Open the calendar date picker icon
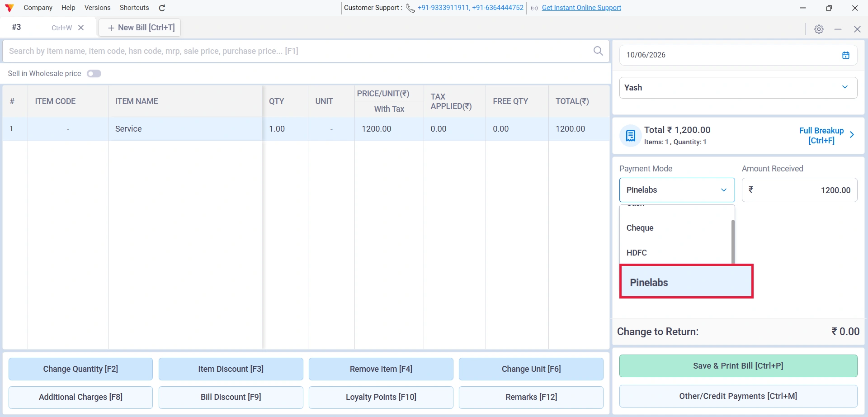 pos(846,55)
